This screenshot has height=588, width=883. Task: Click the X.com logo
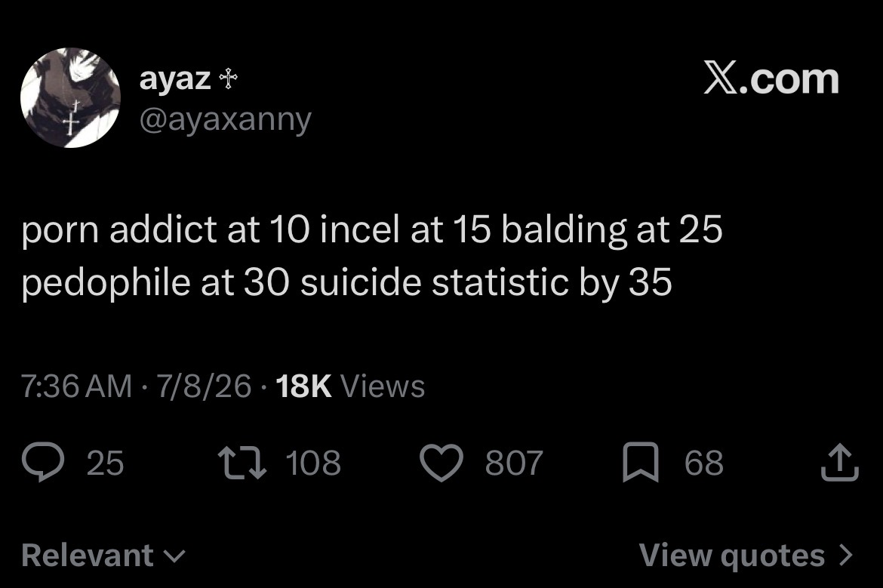[x=771, y=79]
